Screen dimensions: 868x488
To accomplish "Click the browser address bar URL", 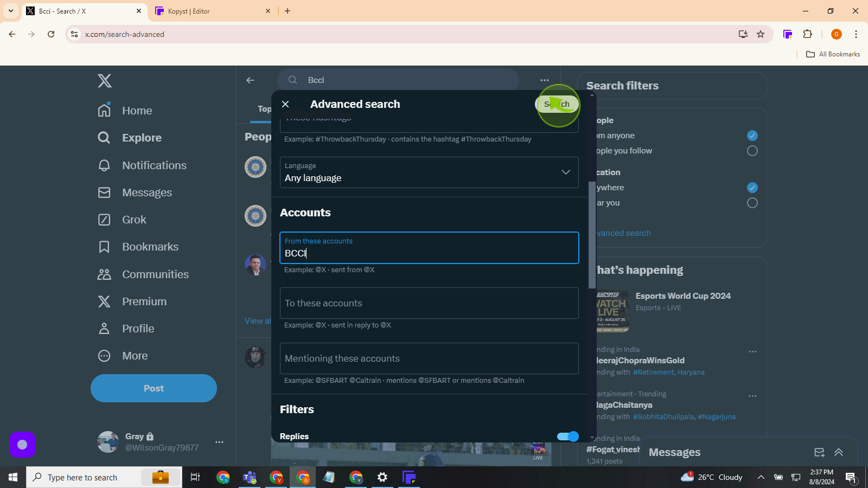I will click(x=125, y=34).
